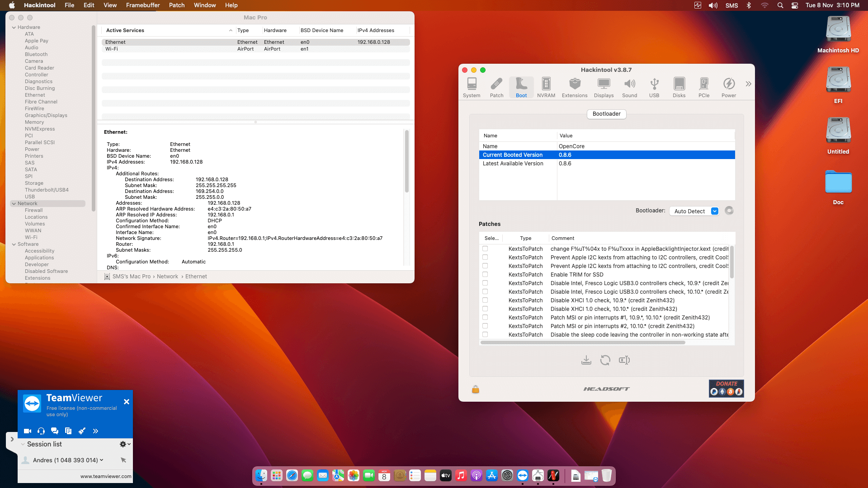Select the PCIe toolbar icon

click(704, 87)
